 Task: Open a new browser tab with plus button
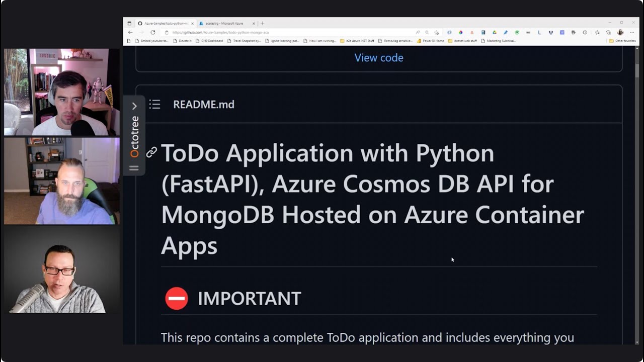pos(262,23)
